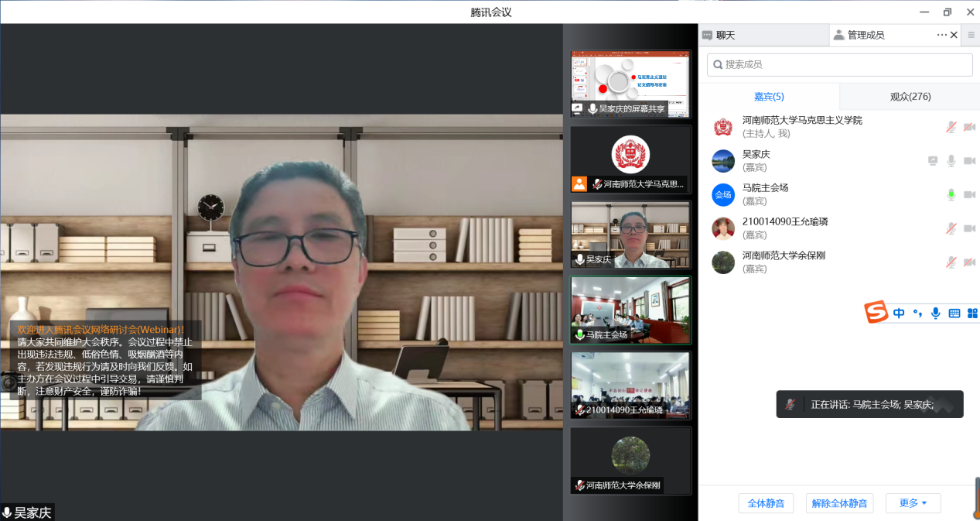
Task: Switch to the 观众(276) tab
Action: 910,97
